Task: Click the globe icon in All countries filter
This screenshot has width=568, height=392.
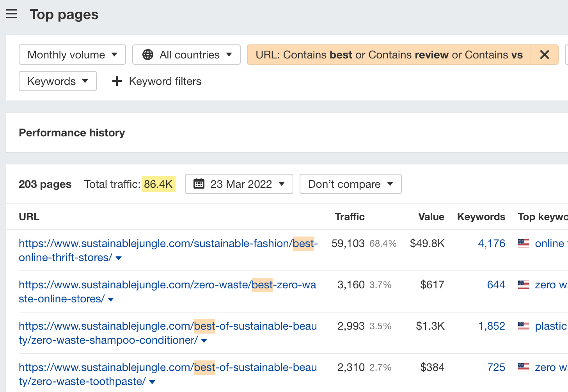Action: (147, 55)
